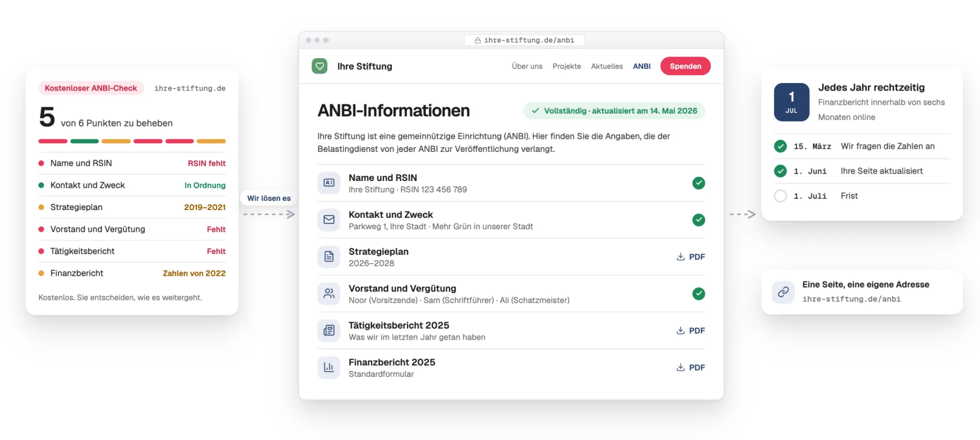Click the green checkmark on Vorstand und Vergütung row
Image resolution: width=980 pixels, height=440 pixels.
(699, 294)
